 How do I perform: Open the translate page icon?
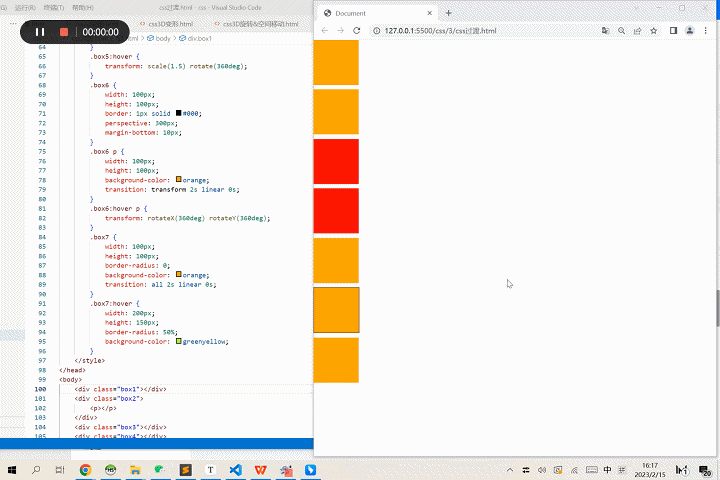tap(606, 31)
